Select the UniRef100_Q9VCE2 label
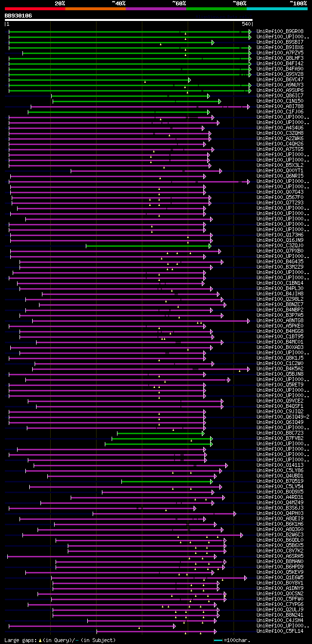 click(x=280, y=401)
